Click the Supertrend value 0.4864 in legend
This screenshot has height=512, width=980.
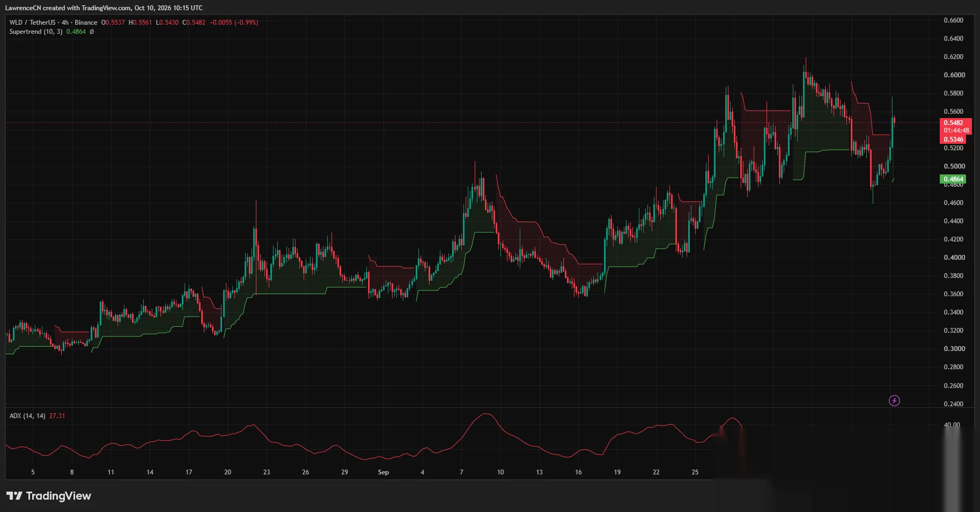tap(76, 32)
